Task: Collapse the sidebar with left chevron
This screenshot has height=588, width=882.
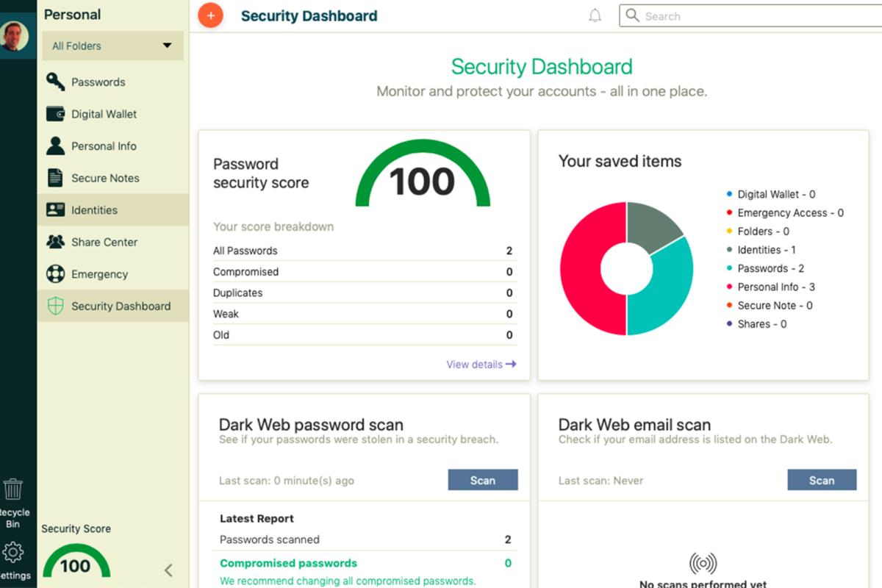Action: (x=168, y=570)
